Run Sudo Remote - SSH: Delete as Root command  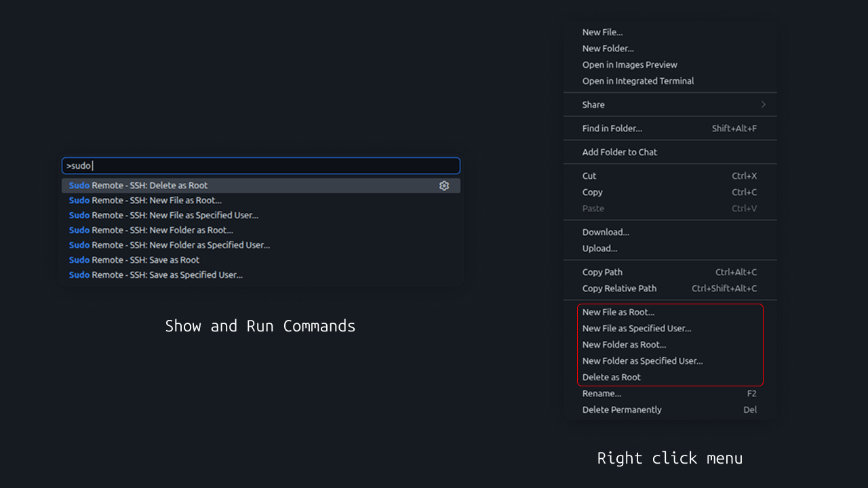(x=261, y=186)
